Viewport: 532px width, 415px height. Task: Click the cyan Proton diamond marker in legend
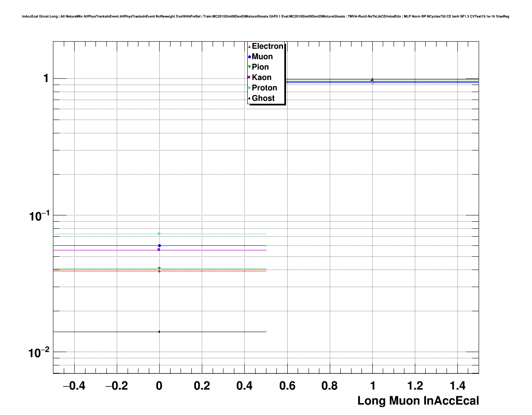249,88
